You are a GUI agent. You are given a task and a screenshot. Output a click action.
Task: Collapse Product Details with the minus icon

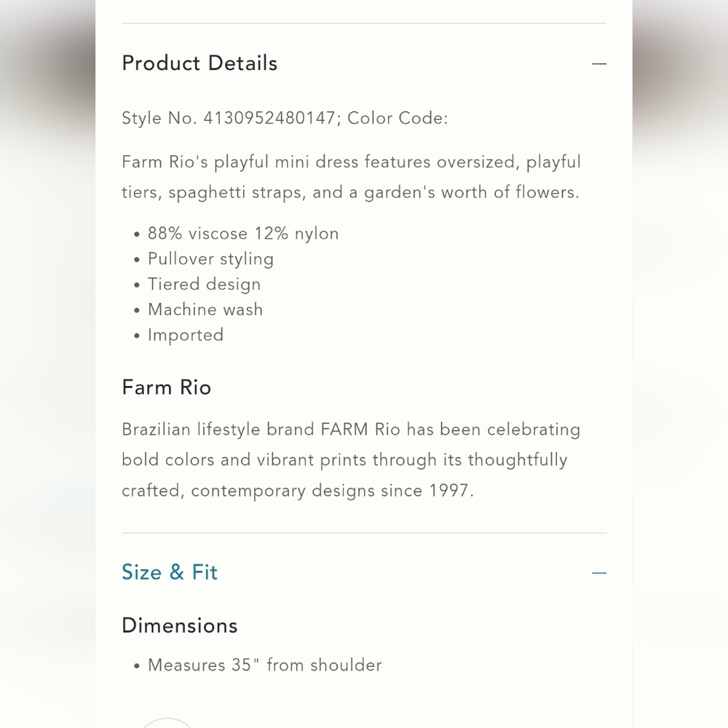point(599,63)
